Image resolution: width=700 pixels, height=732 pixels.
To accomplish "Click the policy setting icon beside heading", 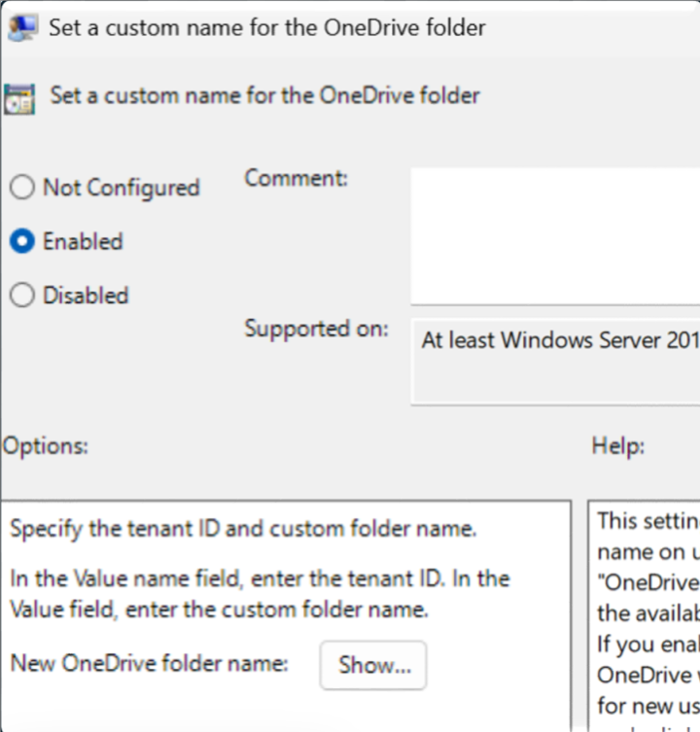I will tap(19, 99).
